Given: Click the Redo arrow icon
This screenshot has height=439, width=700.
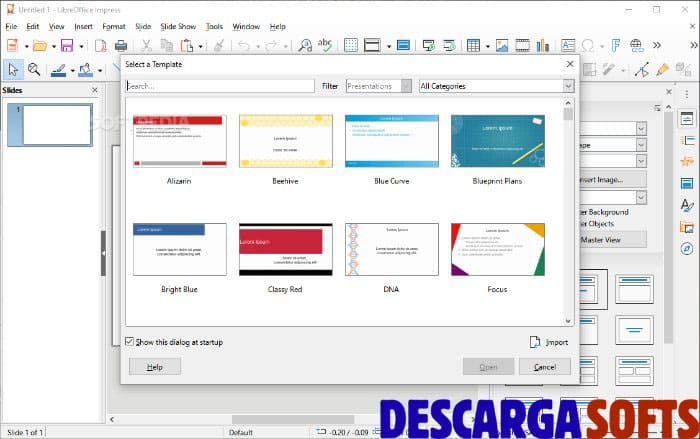Looking at the screenshot, I should 271,46.
